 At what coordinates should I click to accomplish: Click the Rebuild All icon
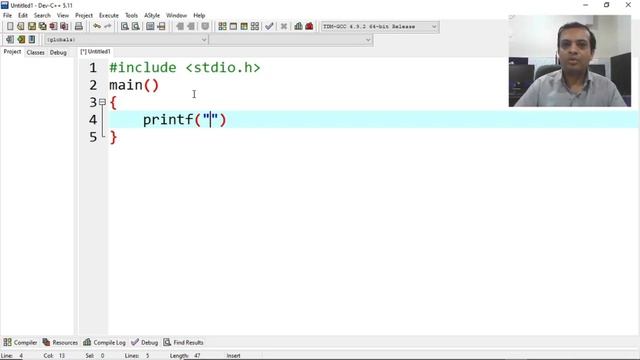pyautogui.click(x=255, y=27)
